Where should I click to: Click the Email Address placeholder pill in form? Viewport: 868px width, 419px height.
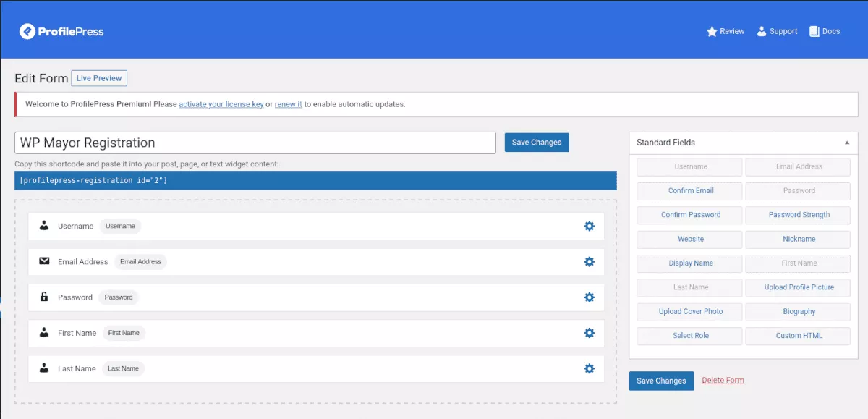tap(140, 261)
